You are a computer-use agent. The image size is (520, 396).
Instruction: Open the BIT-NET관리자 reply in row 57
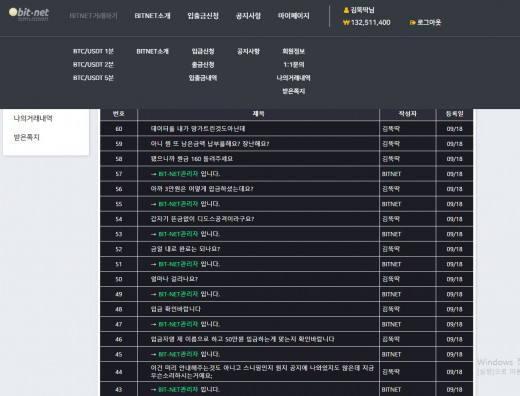click(185, 174)
